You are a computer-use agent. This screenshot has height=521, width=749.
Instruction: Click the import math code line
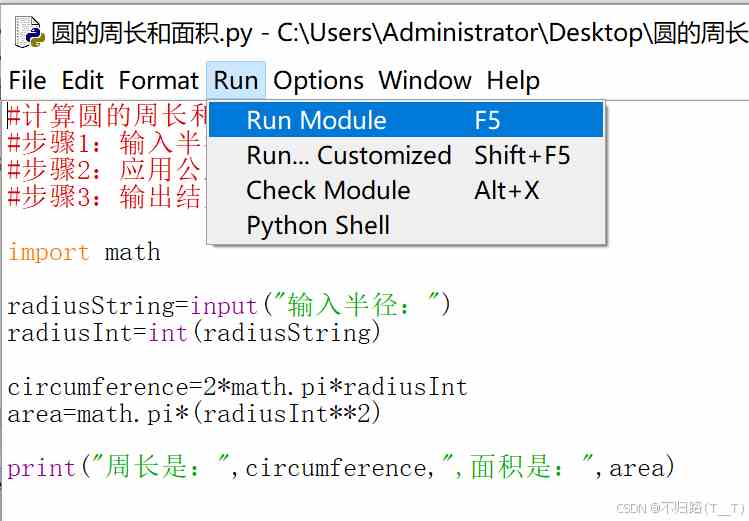point(84,252)
